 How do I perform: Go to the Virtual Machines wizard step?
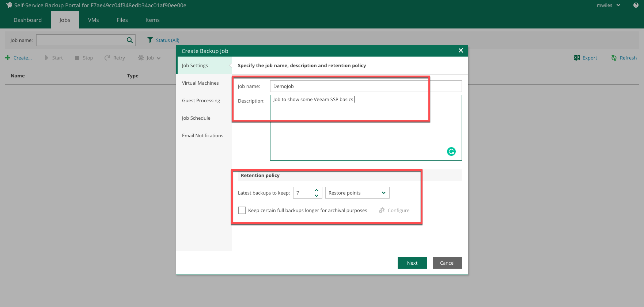pyautogui.click(x=200, y=83)
